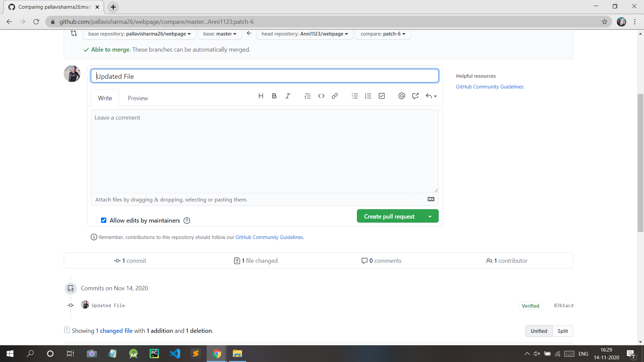Insert heading text in the comment editor
Image resolution: width=644 pixels, height=362 pixels.
click(x=261, y=96)
